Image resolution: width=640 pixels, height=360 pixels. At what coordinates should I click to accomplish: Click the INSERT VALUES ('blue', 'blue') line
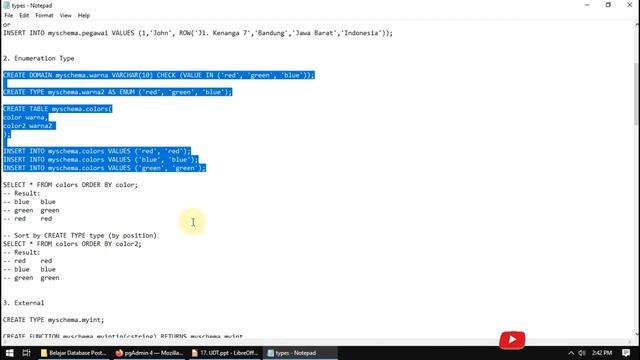101,160
